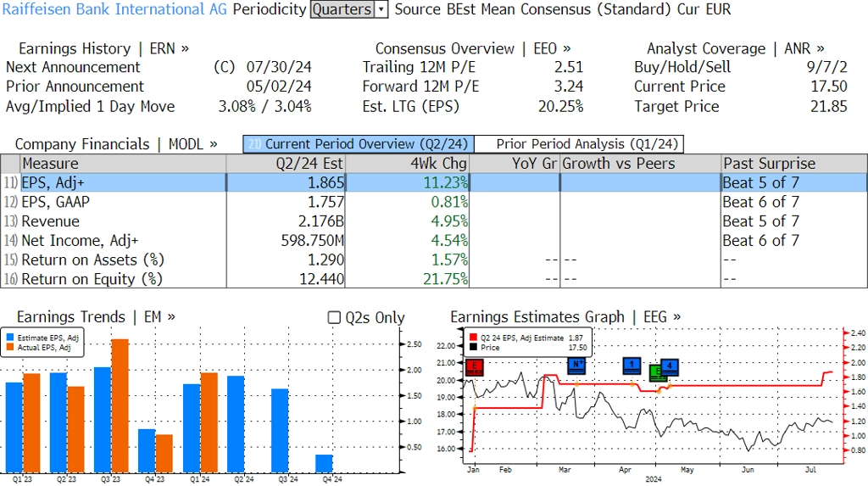The height and width of the screenshot is (486, 868).
Task: Click the 1.865 EPS Adj estimate value
Action: (326, 183)
